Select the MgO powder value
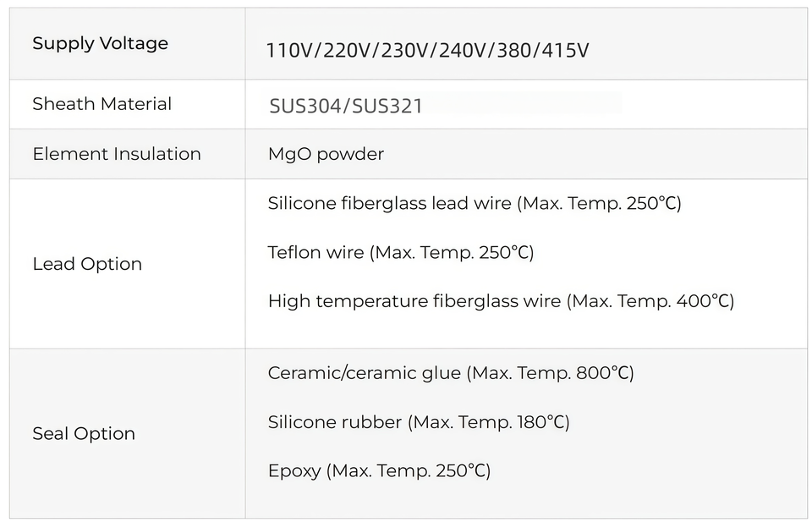This screenshot has height=522, width=812. [326, 154]
